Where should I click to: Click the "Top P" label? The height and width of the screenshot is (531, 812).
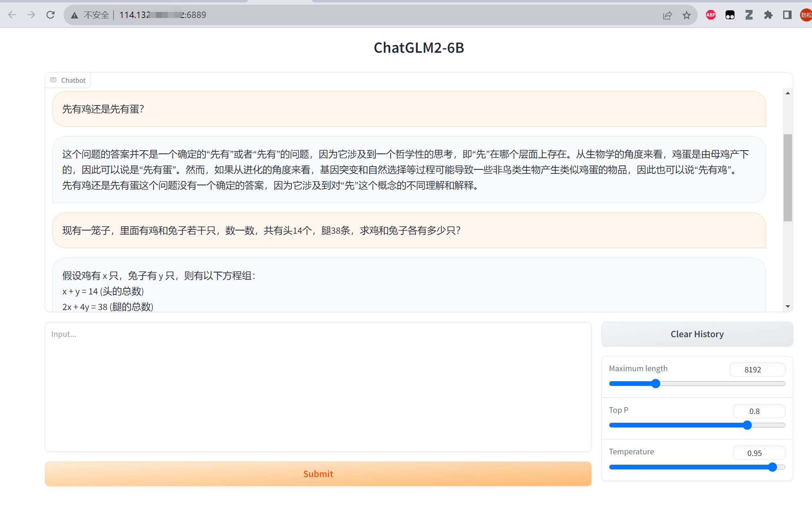[618, 410]
